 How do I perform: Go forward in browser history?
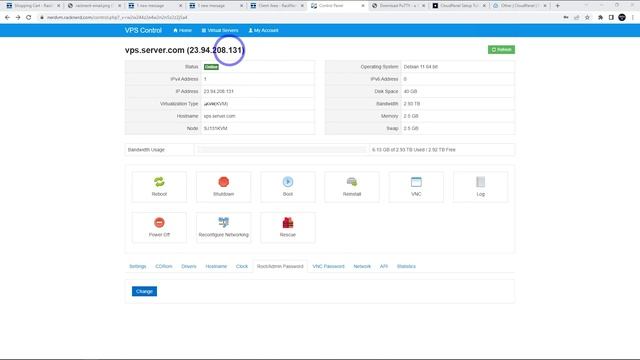(x=18, y=18)
